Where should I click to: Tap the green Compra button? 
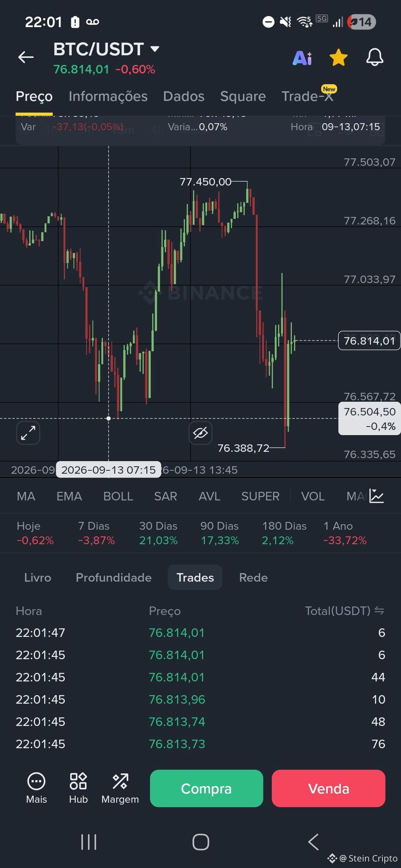(206, 788)
